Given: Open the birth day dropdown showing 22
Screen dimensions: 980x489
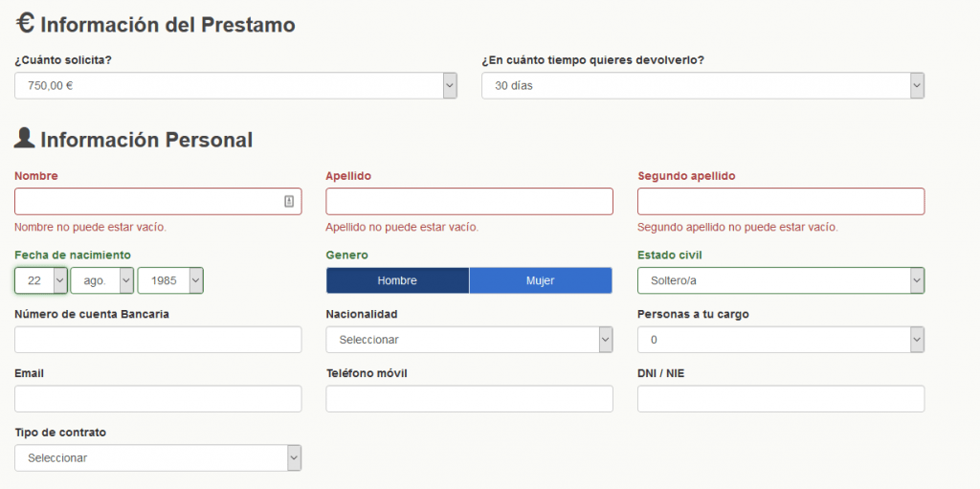Looking at the screenshot, I should tap(40, 280).
